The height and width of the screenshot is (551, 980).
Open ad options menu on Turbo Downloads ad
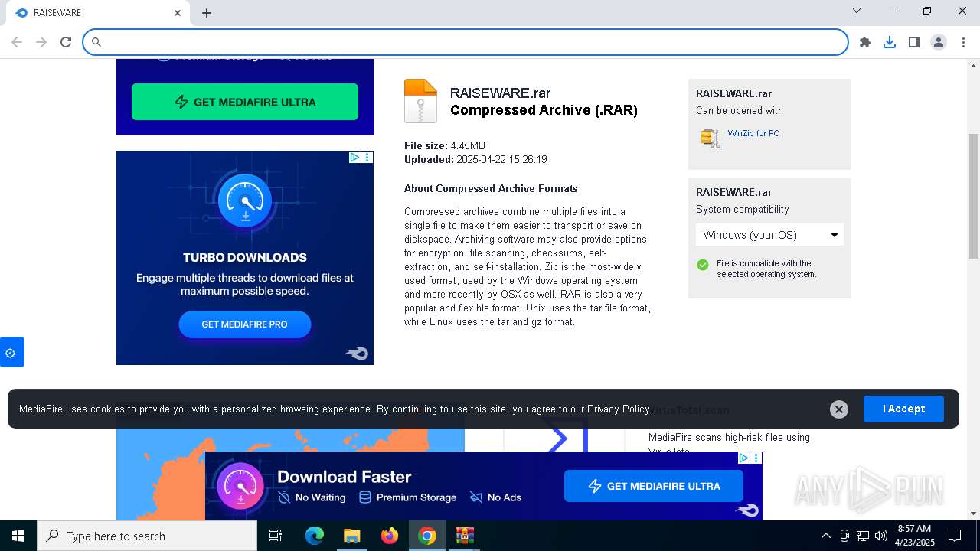click(367, 157)
